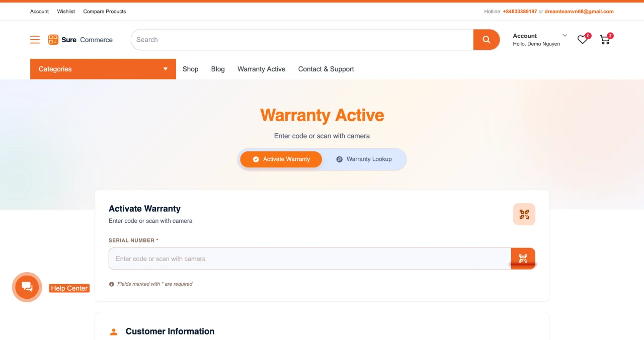Open the Shop menu item
This screenshot has height=340, width=644.
tap(190, 69)
